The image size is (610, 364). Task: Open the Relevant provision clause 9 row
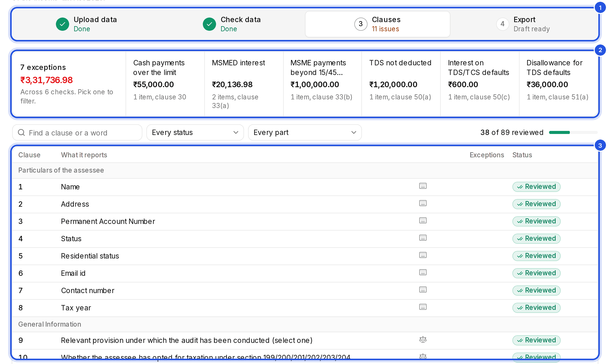305,340
